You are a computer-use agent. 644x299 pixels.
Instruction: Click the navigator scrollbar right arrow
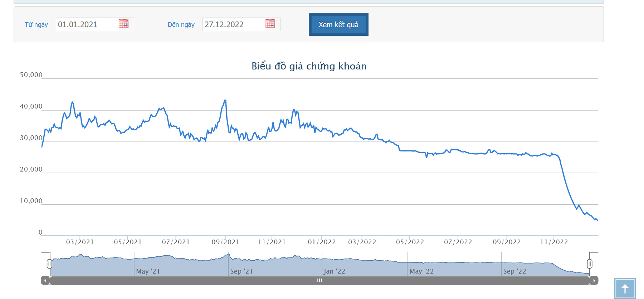coord(594,280)
